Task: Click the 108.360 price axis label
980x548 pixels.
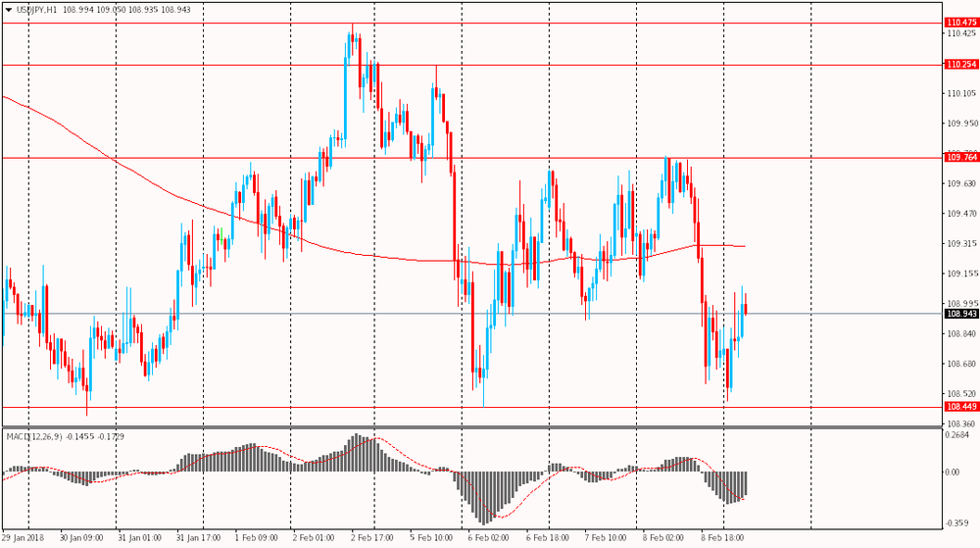Action: pyautogui.click(x=962, y=423)
